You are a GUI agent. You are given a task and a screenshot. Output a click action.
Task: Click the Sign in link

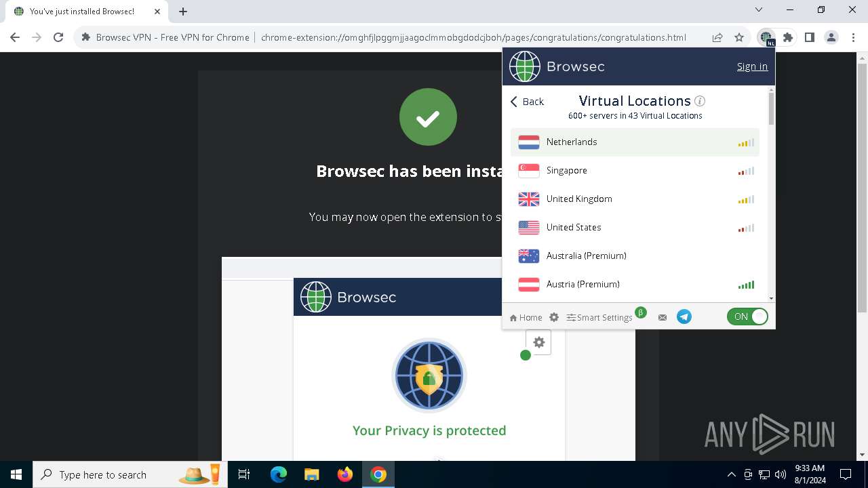[752, 66]
